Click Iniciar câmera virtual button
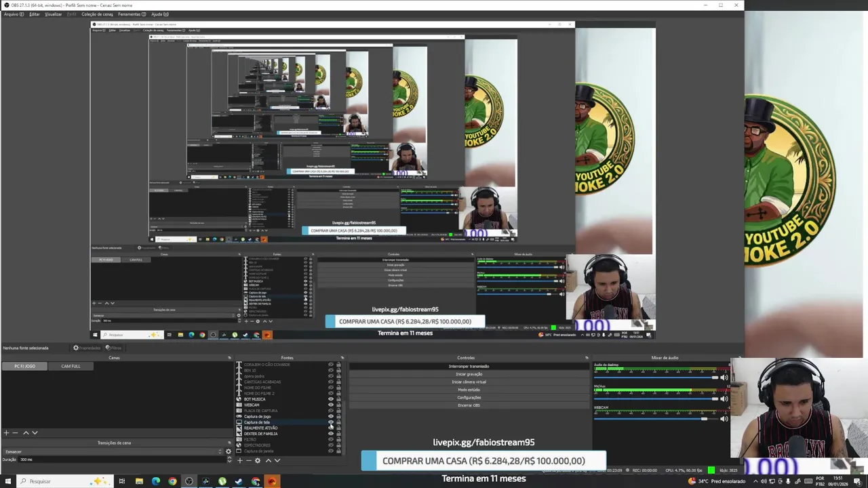 (x=469, y=382)
